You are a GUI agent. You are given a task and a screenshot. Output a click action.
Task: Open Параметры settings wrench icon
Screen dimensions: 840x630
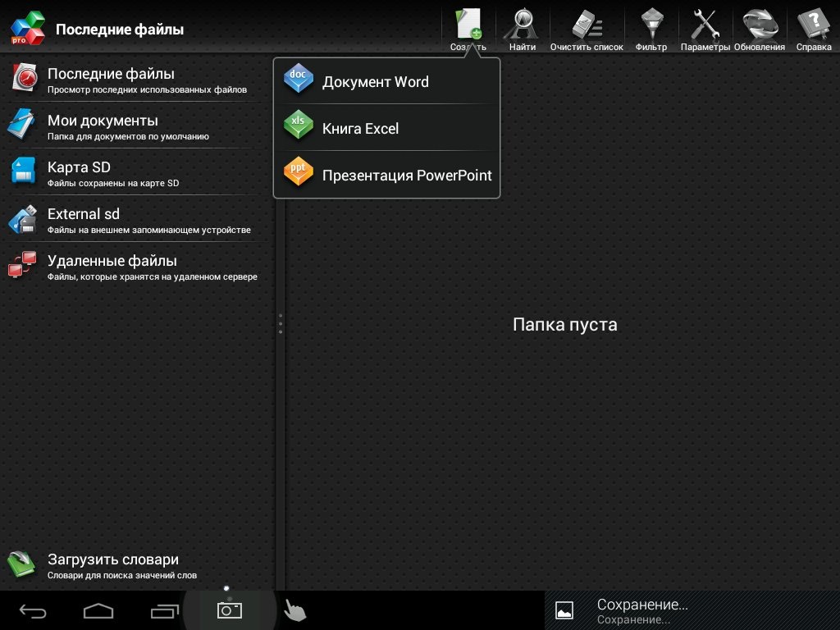coord(705,26)
